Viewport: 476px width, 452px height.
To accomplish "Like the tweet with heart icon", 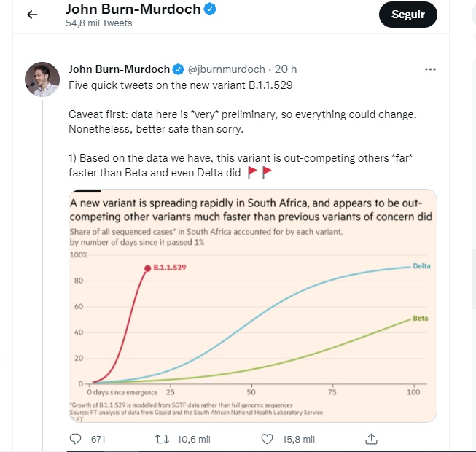I will [267, 439].
